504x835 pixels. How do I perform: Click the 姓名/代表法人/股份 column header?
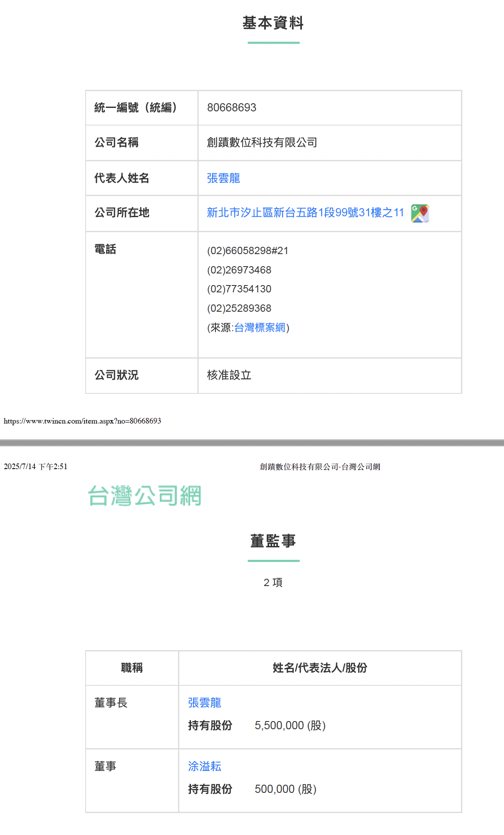tap(320, 668)
